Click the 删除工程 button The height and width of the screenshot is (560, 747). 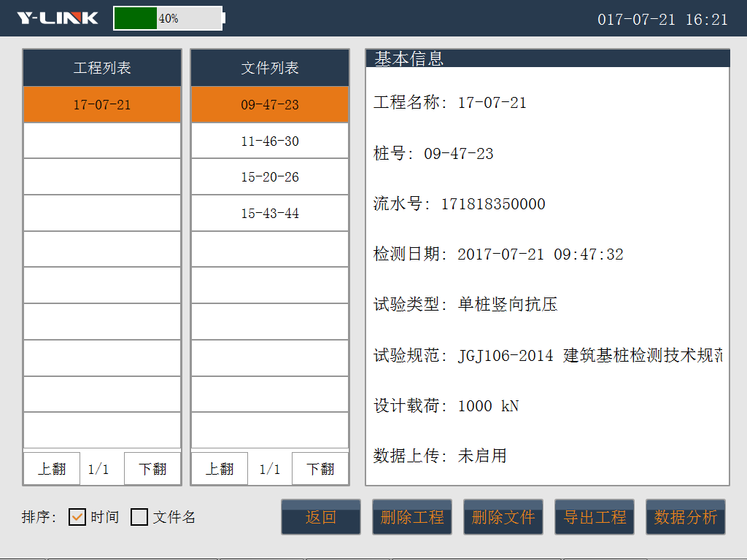coord(412,517)
